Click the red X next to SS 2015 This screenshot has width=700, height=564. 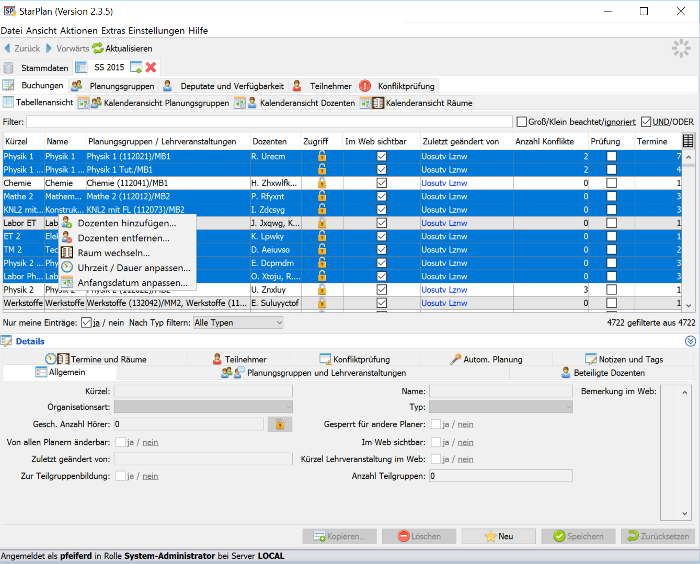[x=151, y=67]
